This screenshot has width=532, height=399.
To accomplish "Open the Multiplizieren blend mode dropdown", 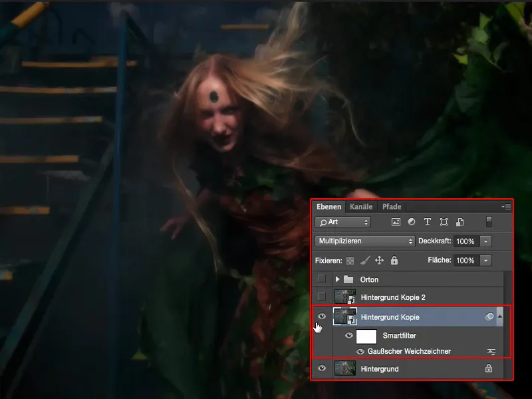I will click(x=364, y=241).
